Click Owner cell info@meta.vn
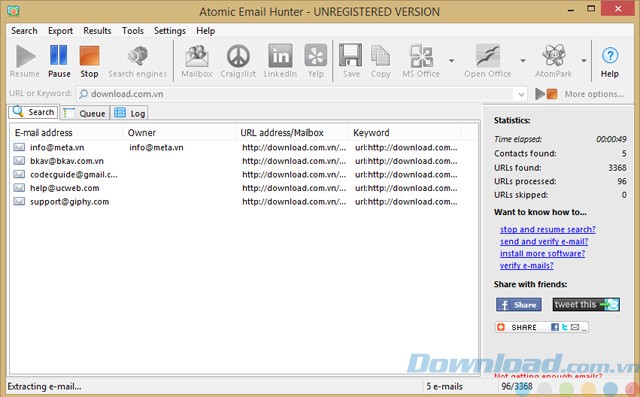This screenshot has height=397, width=640. tap(156, 147)
